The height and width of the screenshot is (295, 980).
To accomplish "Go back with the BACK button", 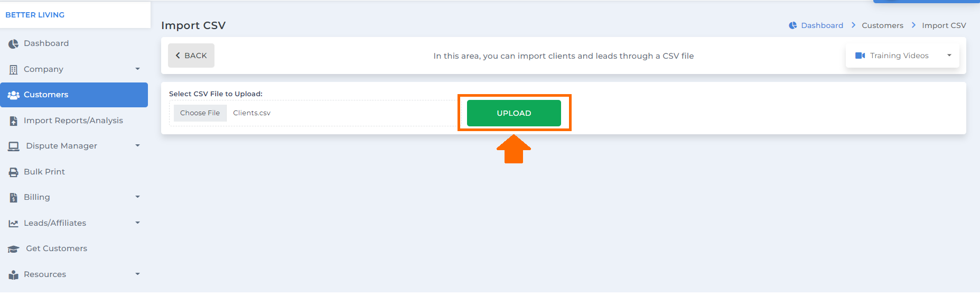I will coord(191,56).
